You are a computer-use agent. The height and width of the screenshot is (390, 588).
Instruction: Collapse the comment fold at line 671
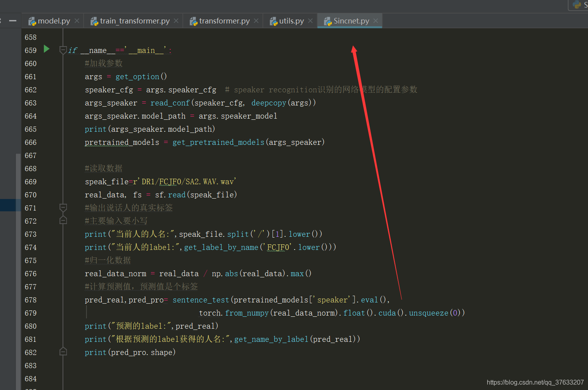point(63,207)
